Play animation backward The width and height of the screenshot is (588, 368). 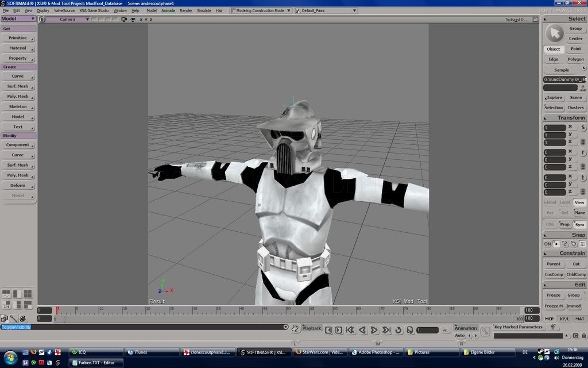(362, 330)
